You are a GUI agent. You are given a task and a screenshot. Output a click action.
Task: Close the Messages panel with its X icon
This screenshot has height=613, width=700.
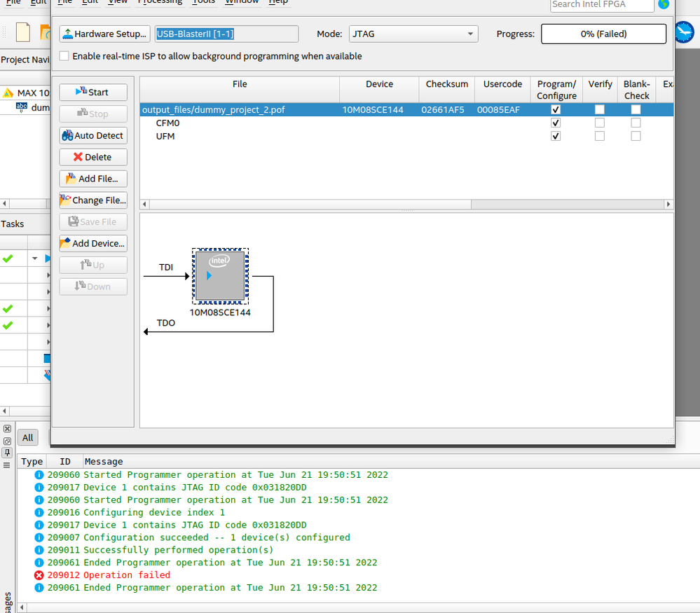click(7, 429)
